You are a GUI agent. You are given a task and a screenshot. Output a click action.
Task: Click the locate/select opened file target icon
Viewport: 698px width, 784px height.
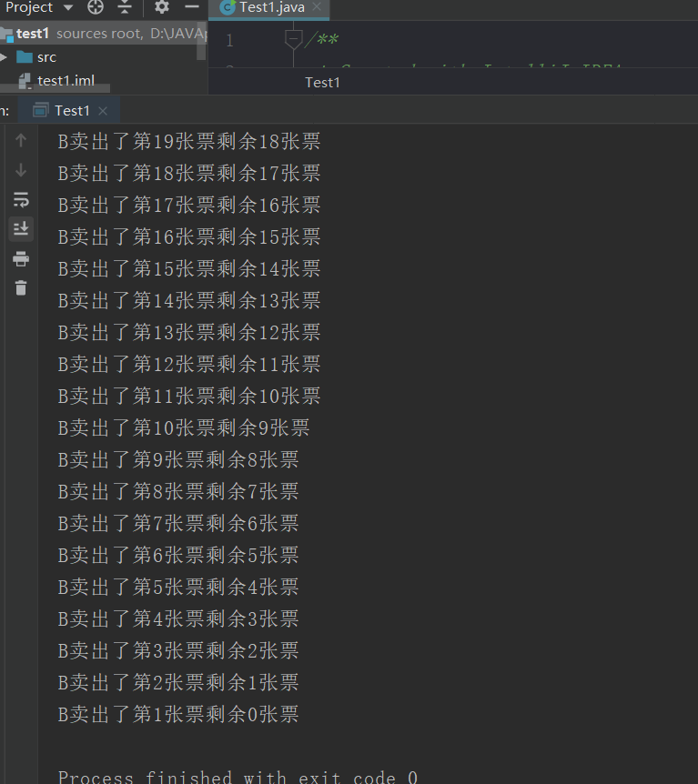[x=95, y=7]
